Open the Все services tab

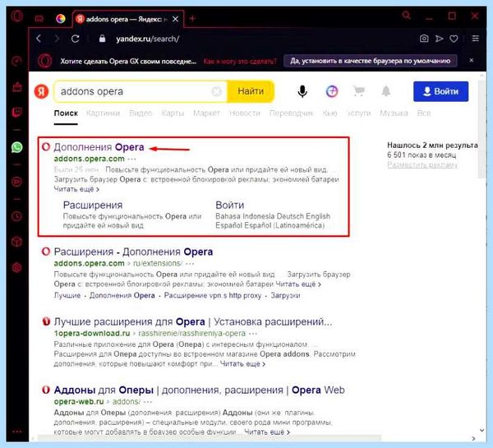click(424, 113)
